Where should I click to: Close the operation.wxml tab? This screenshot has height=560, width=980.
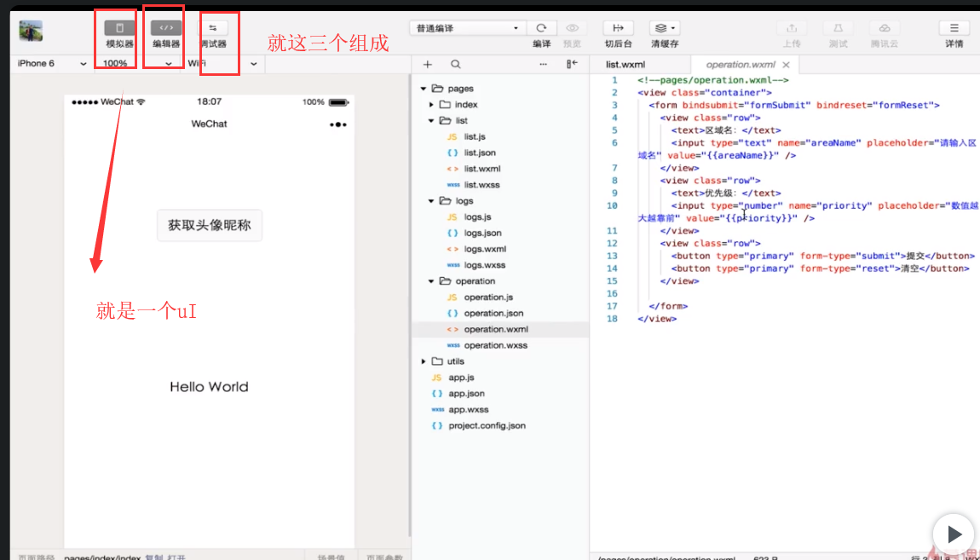tap(786, 65)
